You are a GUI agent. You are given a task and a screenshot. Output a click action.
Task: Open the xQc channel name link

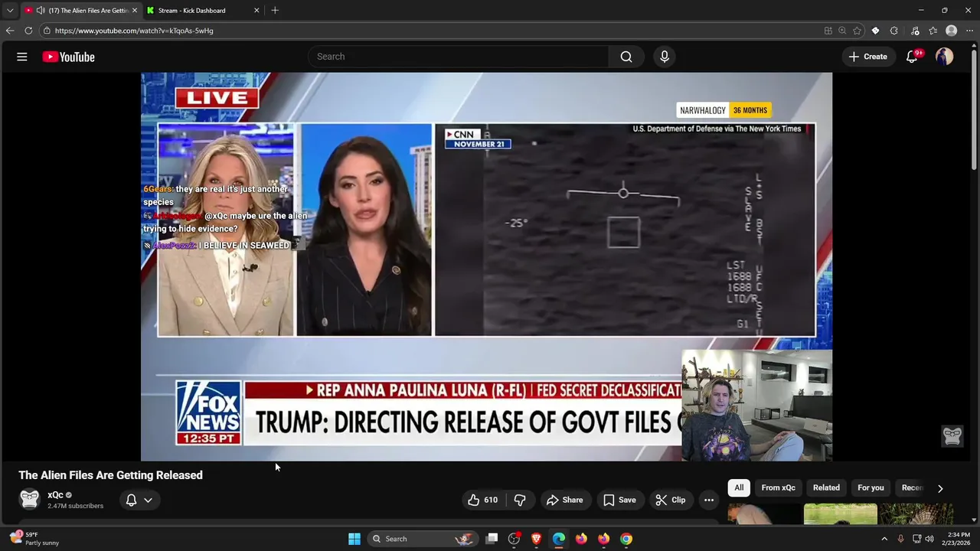pyautogui.click(x=55, y=495)
